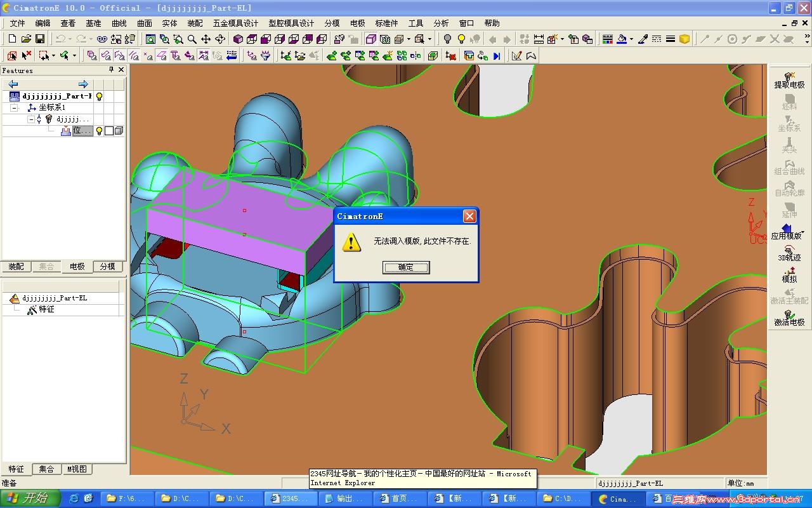Switch to the M视图 tab
This screenshot has width=812, height=508.
(77, 469)
